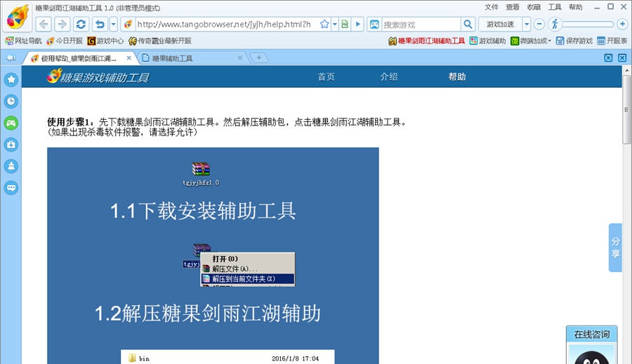The width and height of the screenshot is (632, 364).
Task: Adjust the game speed slider track
Action: [588, 24]
